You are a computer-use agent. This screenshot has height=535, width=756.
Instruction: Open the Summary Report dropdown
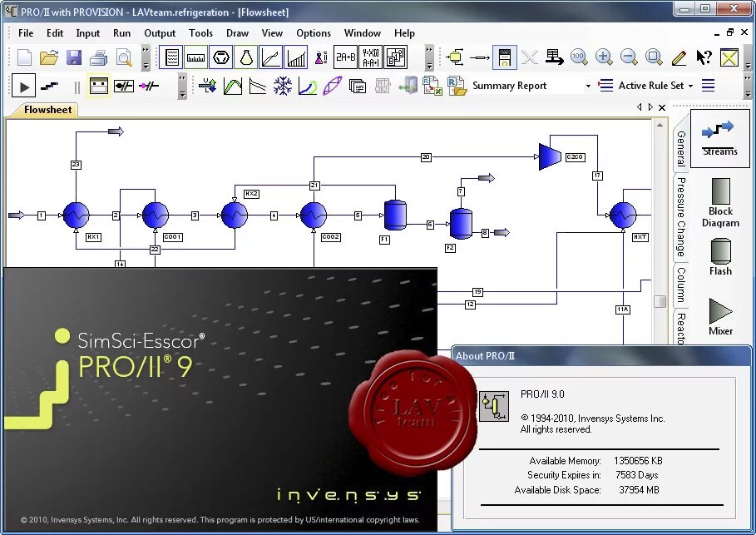click(588, 86)
